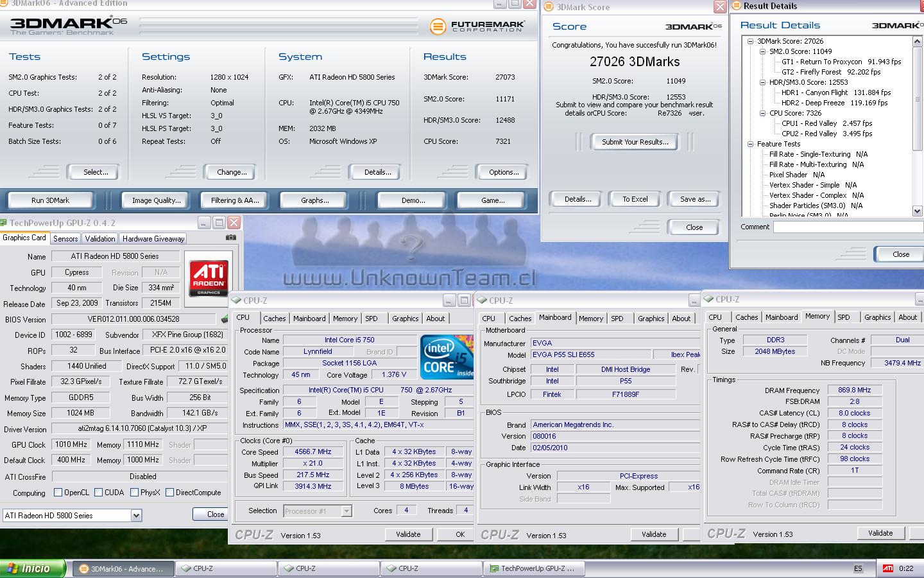The width and height of the screenshot is (924, 578).
Task: Open About tab in CPU-Z memory window
Action: coord(907,317)
